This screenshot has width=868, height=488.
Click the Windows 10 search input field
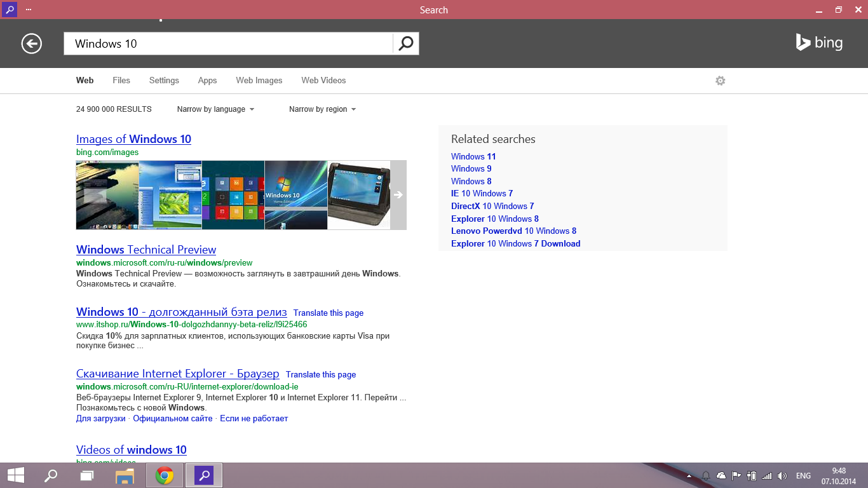pos(229,43)
